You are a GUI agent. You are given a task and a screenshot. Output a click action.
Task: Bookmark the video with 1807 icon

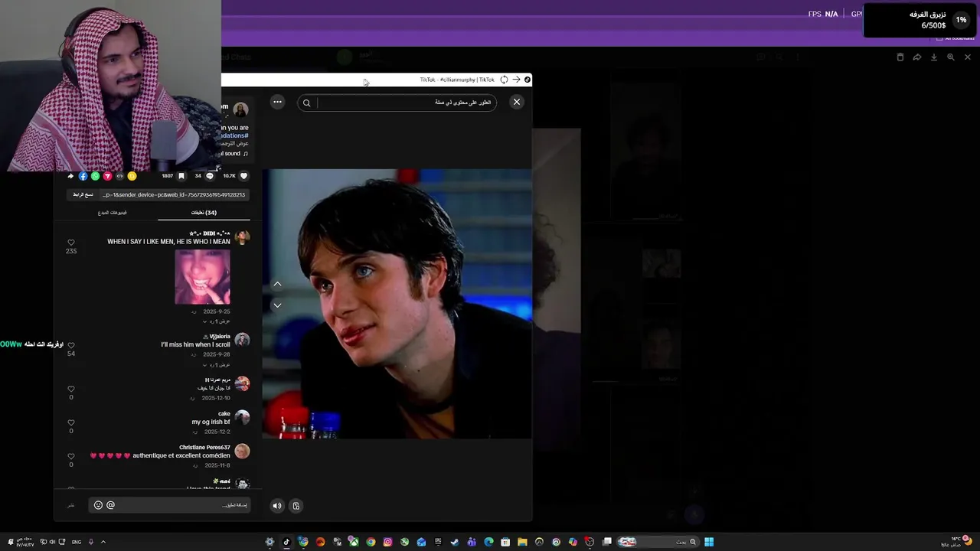click(x=181, y=176)
